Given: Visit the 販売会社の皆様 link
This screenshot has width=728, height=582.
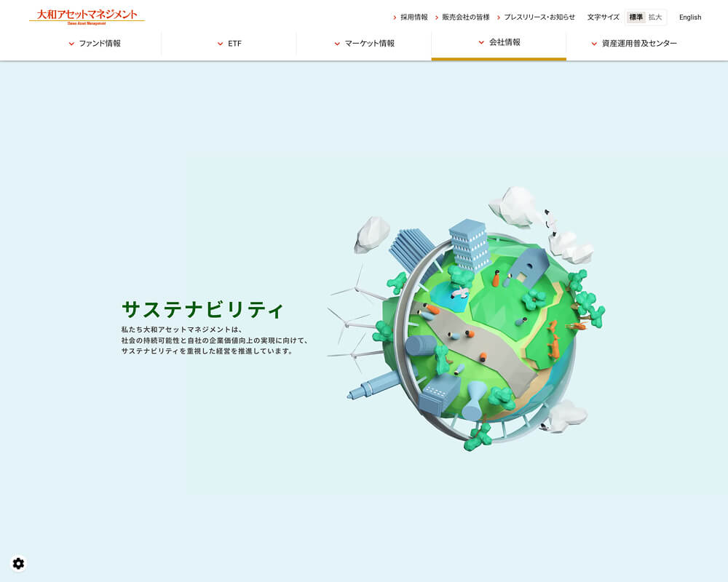Looking at the screenshot, I should pos(466,17).
